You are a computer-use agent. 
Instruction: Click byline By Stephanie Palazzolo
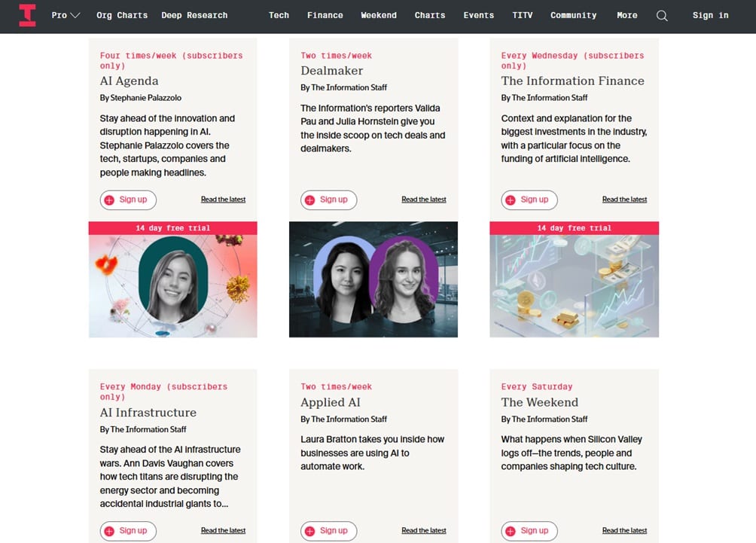click(140, 98)
